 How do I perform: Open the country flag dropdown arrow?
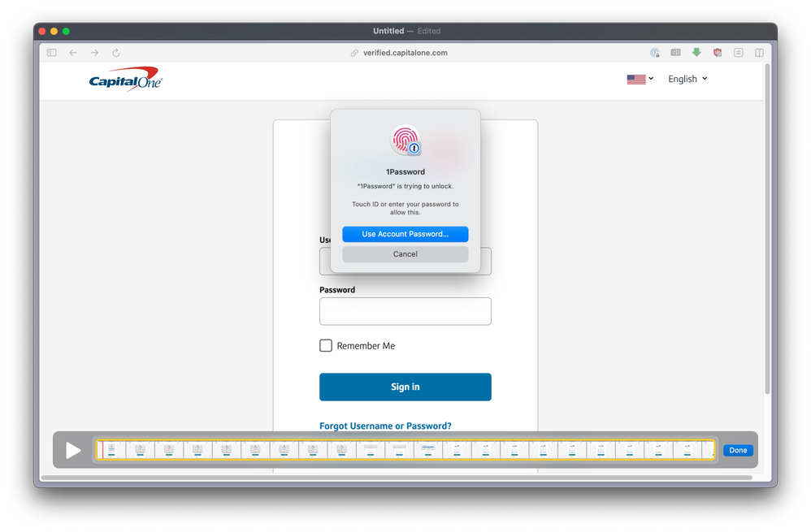(651, 79)
